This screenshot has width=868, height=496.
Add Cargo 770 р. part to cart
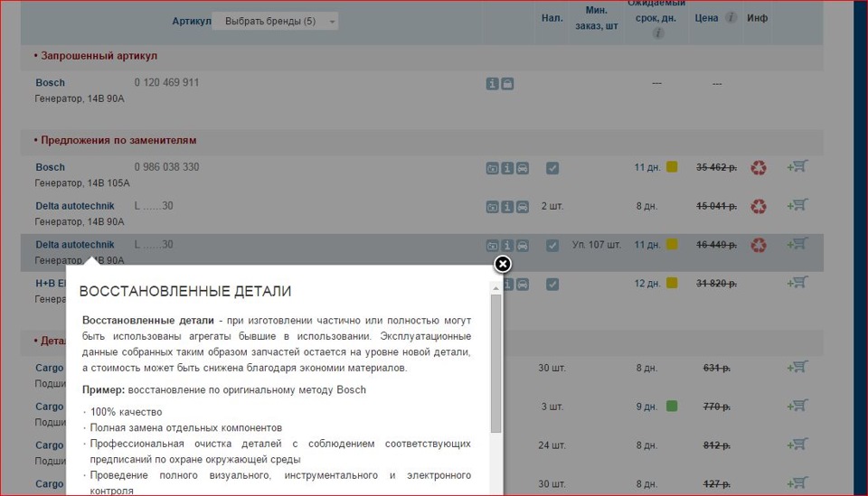pyautogui.click(x=797, y=406)
